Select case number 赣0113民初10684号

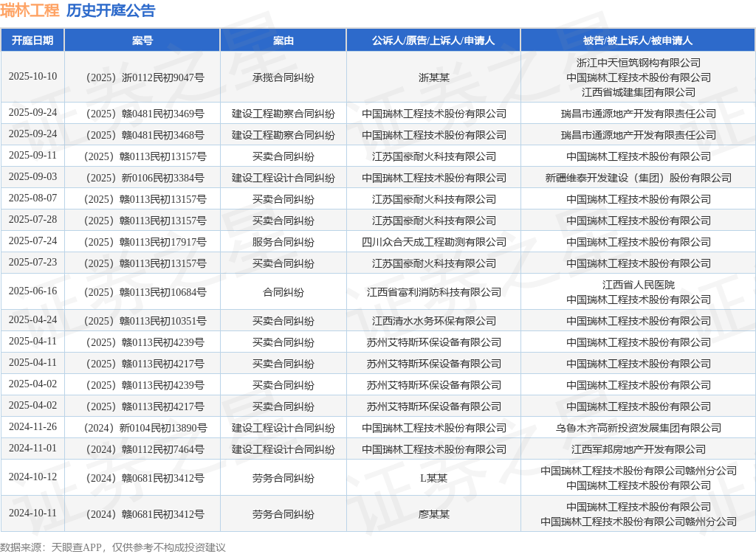[x=142, y=292]
